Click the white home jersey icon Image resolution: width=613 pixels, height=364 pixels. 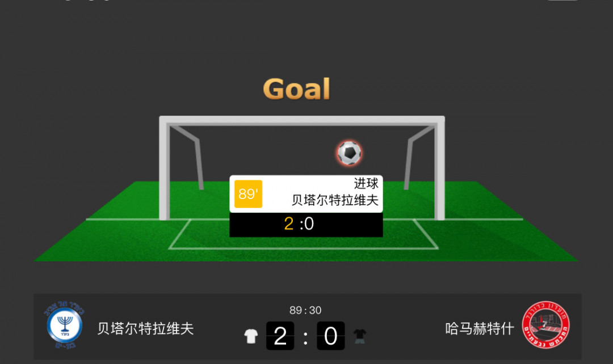[x=251, y=336]
